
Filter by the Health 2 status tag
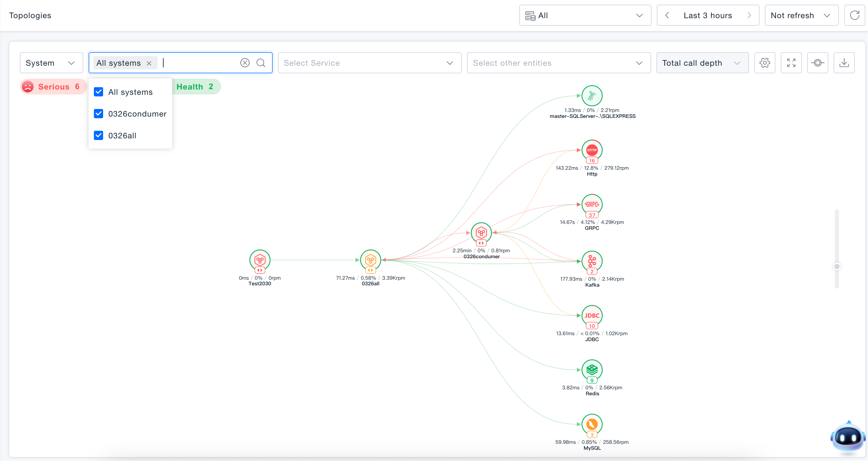[x=195, y=87]
